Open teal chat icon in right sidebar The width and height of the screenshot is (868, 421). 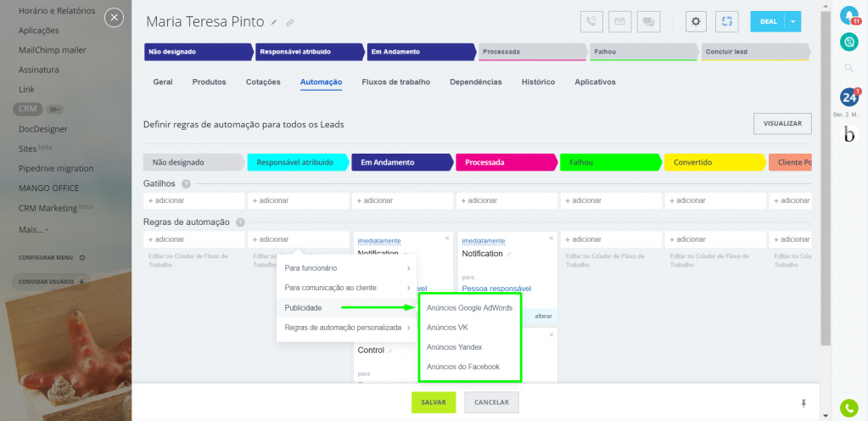848,42
